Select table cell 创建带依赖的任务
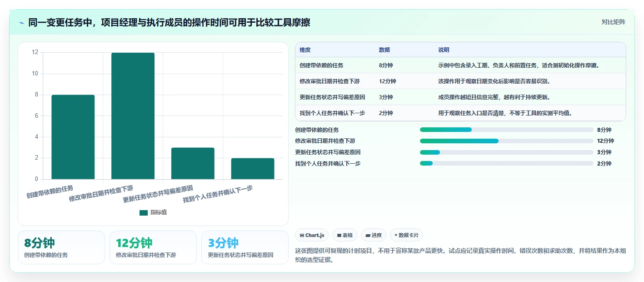 point(321,65)
